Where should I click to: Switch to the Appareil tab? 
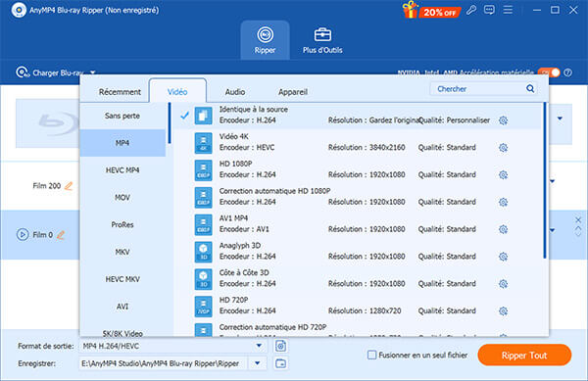[x=293, y=92]
